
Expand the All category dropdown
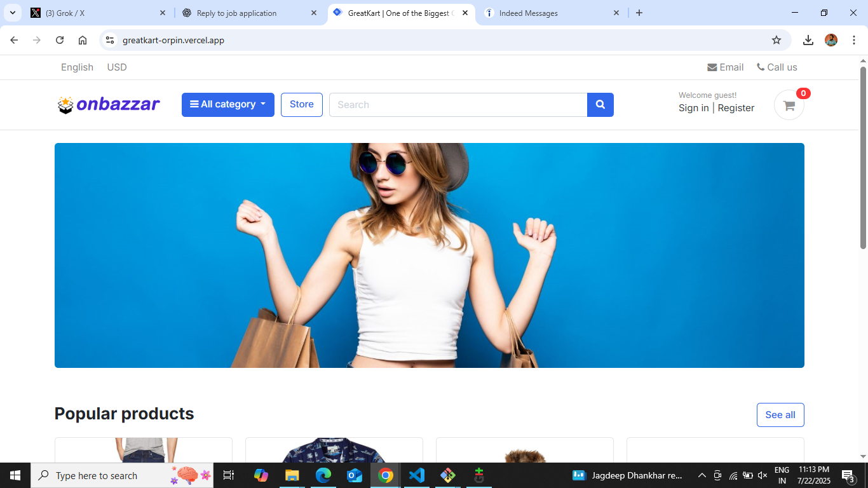point(228,105)
